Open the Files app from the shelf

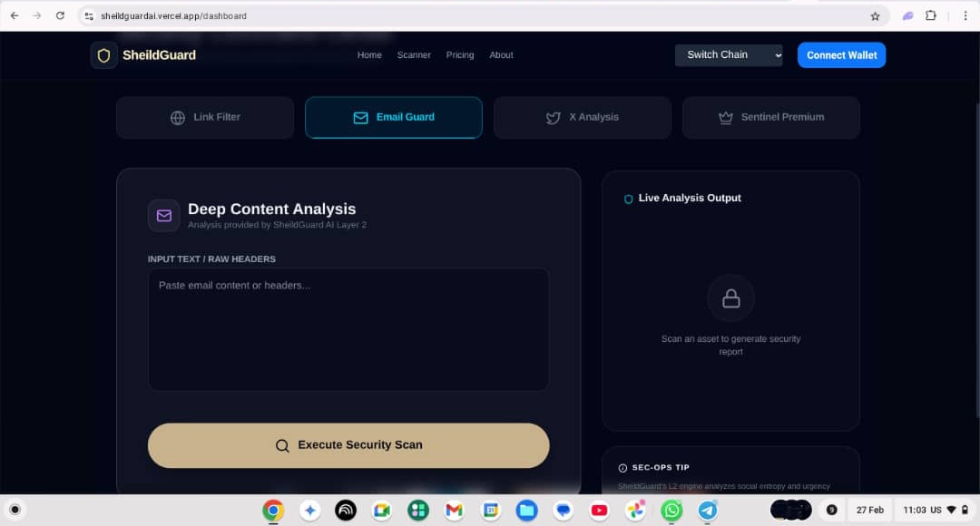tap(527, 511)
